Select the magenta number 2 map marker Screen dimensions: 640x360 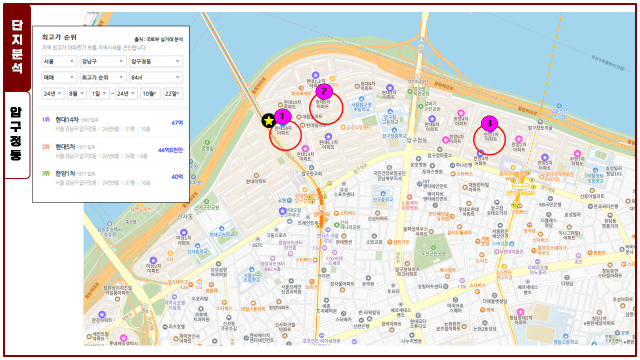point(324,91)
